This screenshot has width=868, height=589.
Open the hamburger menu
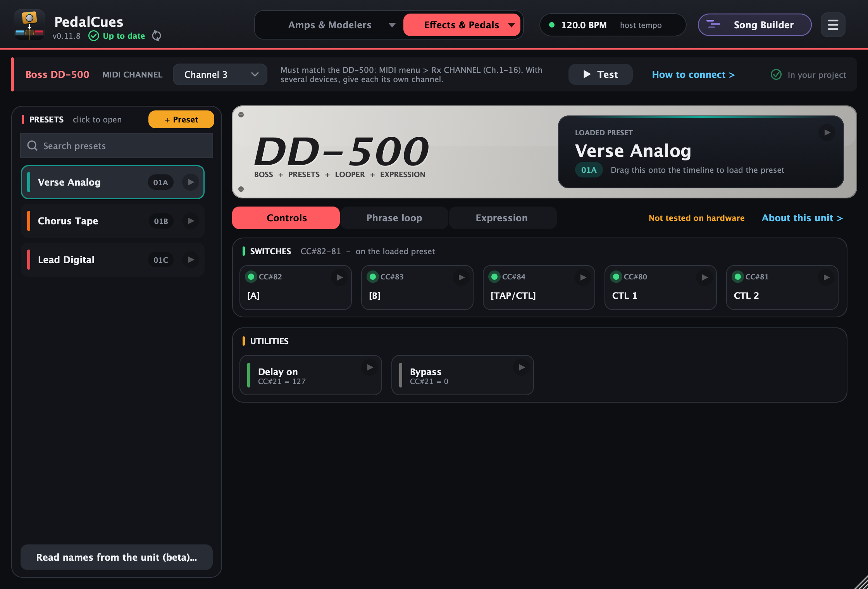833,25
